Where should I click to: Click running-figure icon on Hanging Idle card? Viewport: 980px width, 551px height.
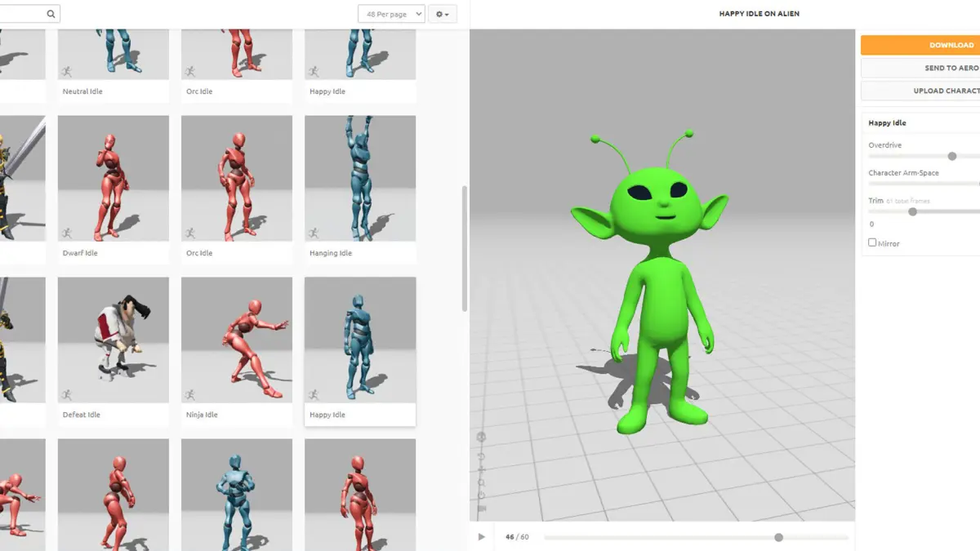pyautogui.click(x=314, y=233)
